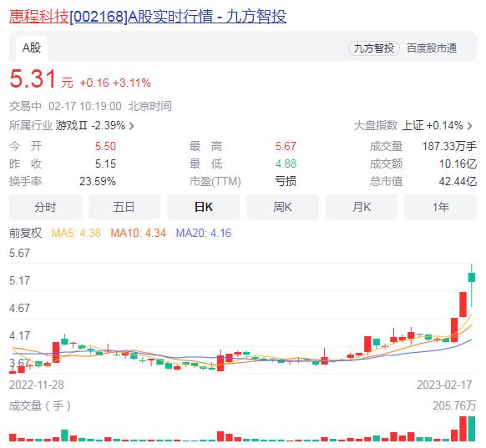Viewport: 486px width, 448px height.
Task: Show the 1年 one-year chart
Action: click(440, 207)
